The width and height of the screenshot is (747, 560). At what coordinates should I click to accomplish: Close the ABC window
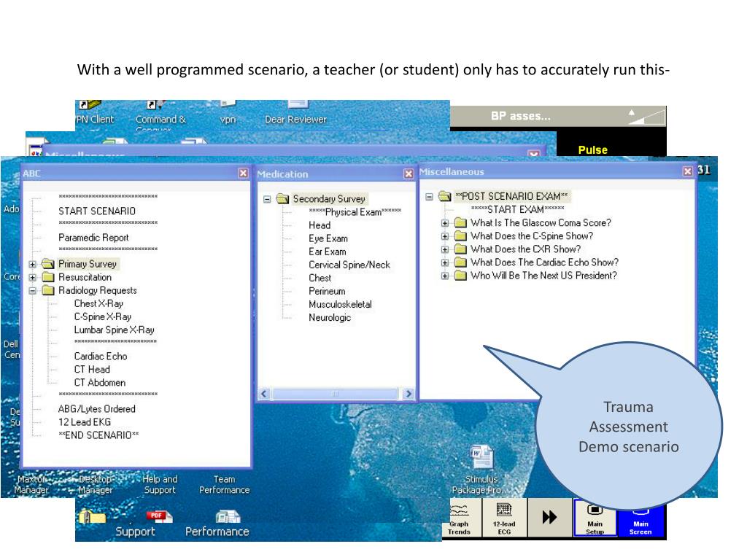click(243, 173)
